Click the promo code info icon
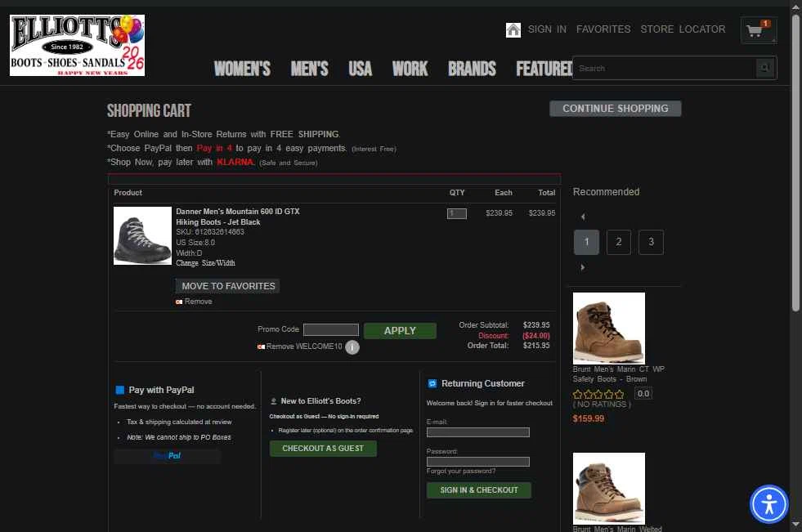The width and height of the screenshot is (802, 532). pyautogui.click(x=352, y=347)
